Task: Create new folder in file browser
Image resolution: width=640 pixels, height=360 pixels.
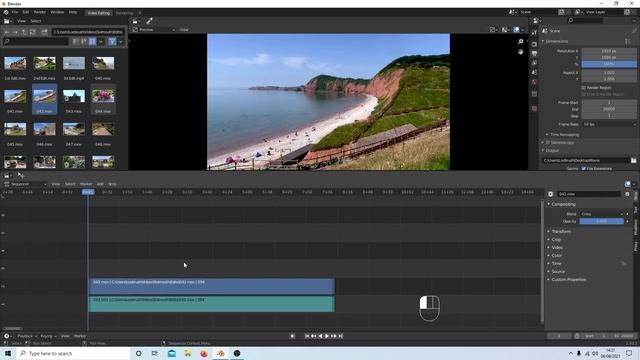Action: point(44,32)
